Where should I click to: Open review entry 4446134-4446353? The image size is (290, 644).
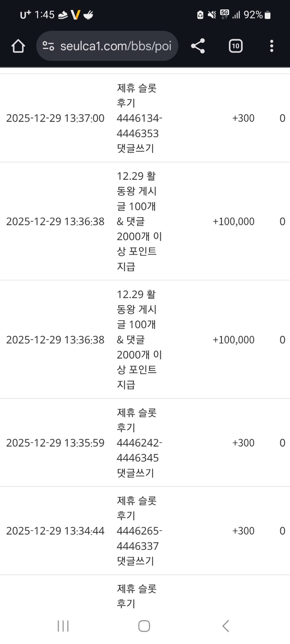tap(139, 118)
